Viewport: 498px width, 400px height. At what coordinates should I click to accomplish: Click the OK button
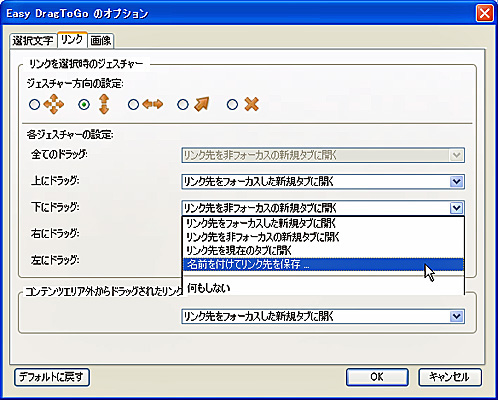pyautogui.click(x=377, y=377)
